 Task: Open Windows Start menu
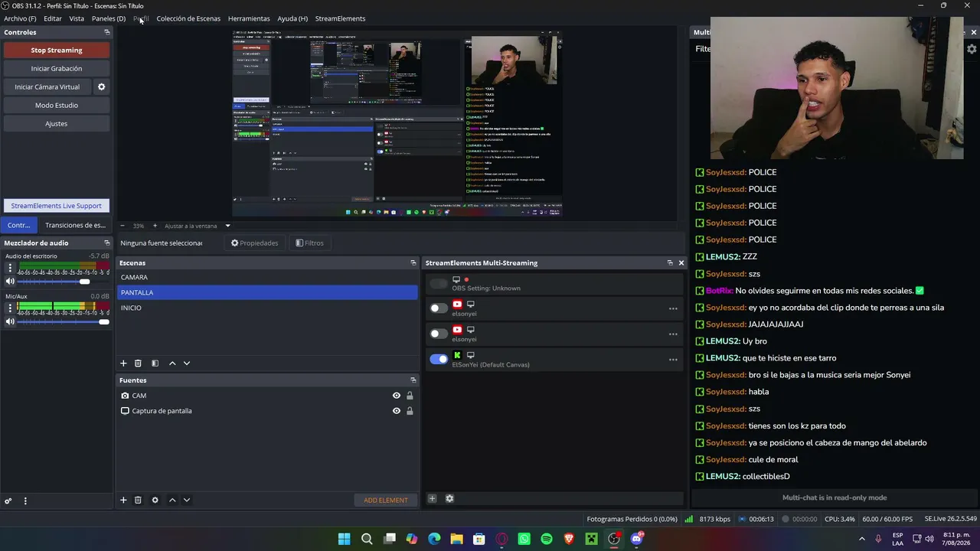pyautogui.click(x=345, y=539)
